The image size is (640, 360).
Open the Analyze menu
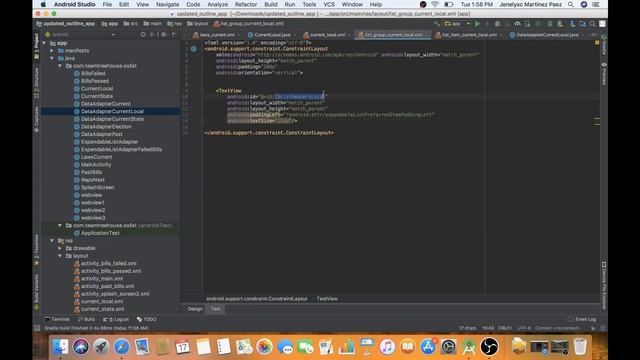coord(218,4)
